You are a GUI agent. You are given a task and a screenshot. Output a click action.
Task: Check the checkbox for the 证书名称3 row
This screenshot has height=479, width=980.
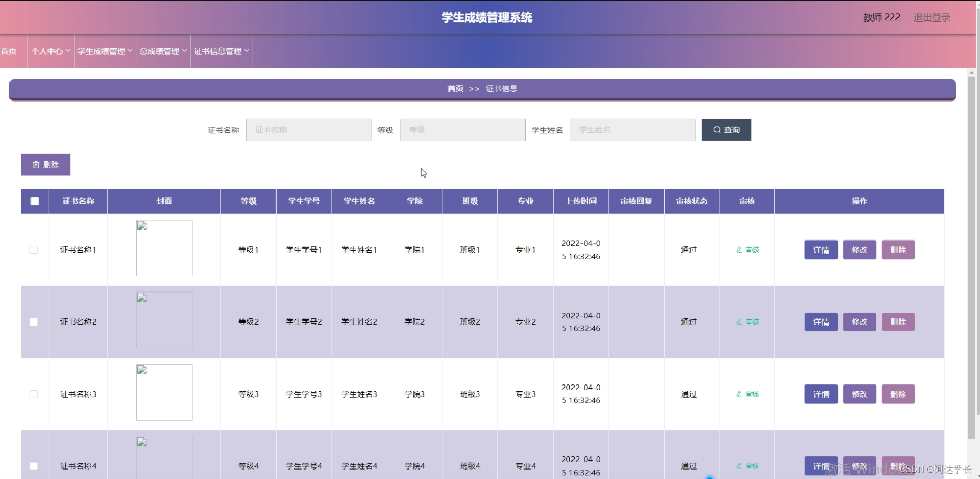[x=34, y=393]
